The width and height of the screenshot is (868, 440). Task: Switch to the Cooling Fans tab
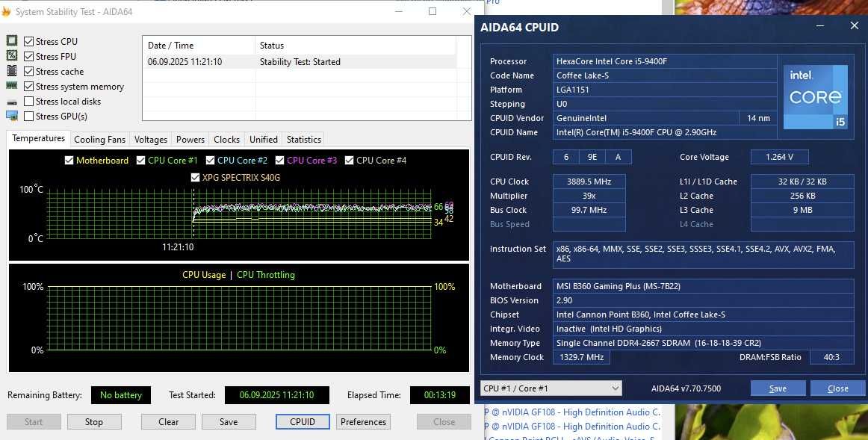coord(99,140)
